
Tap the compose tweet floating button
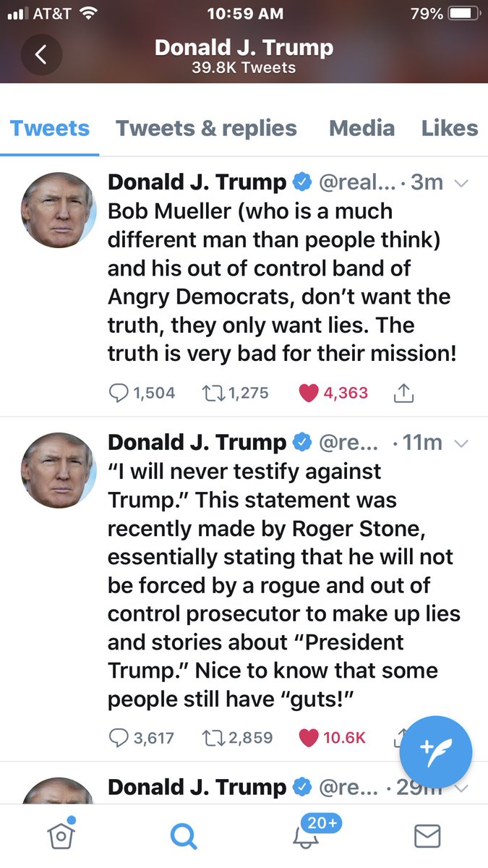tap(435, 752)
